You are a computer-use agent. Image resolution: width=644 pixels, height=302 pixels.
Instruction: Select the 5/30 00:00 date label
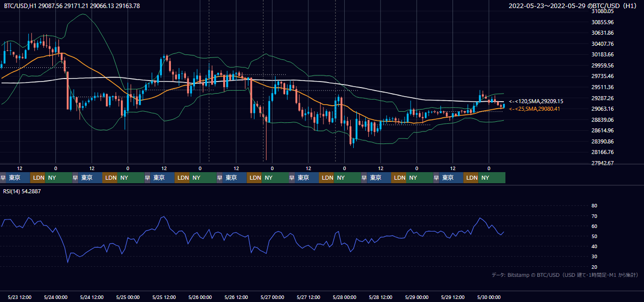click(489, 297)
